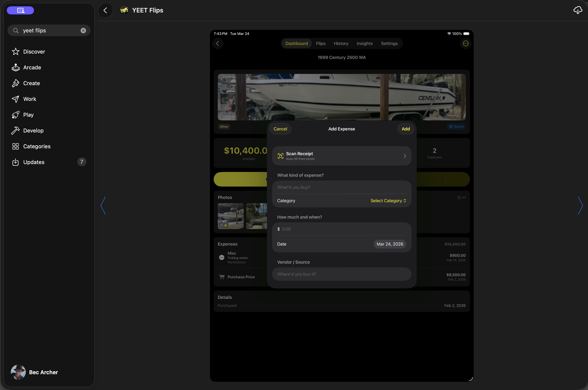The width and height of the screenshot is (588, 390).
Task: Click the main Century boat photo
Action: point(342,97)
